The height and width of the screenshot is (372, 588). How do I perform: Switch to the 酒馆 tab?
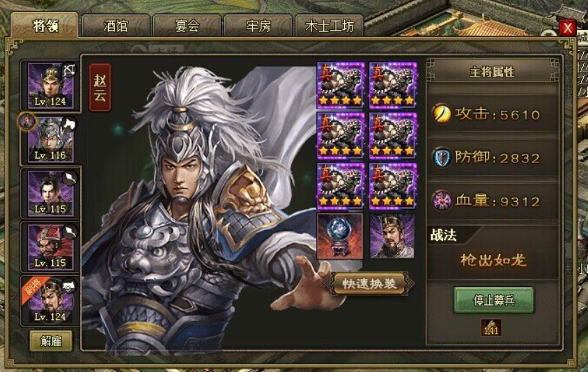116,26
